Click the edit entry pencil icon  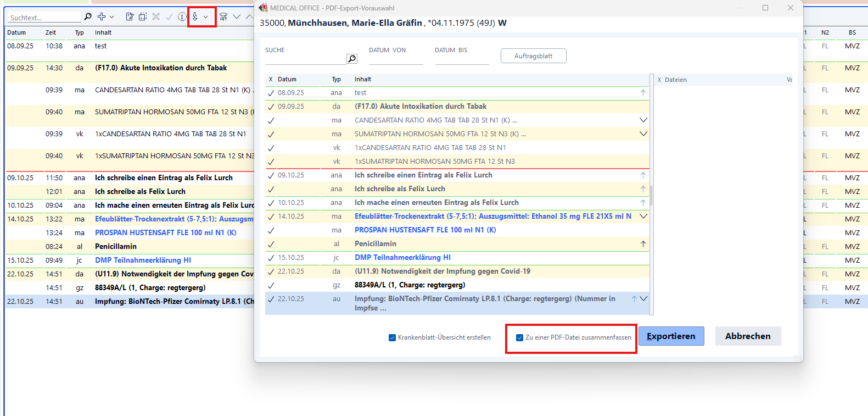[x=130, y=16]
